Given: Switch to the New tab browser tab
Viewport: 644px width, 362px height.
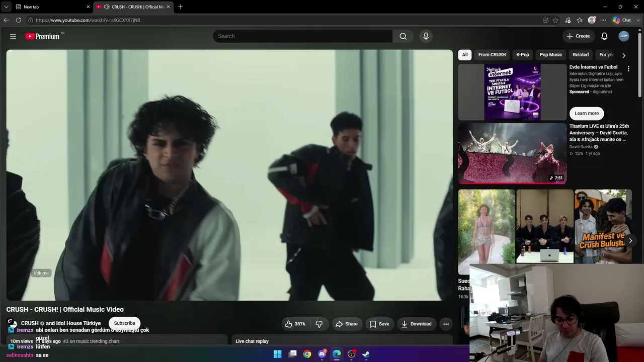Looking at the screenshot, I should point(52,7).
